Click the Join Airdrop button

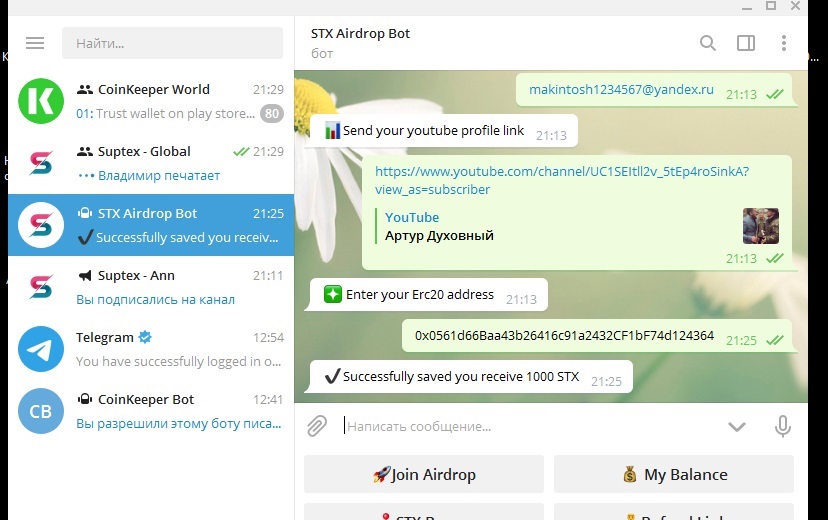pyautogui.click(x=424, y=474)
